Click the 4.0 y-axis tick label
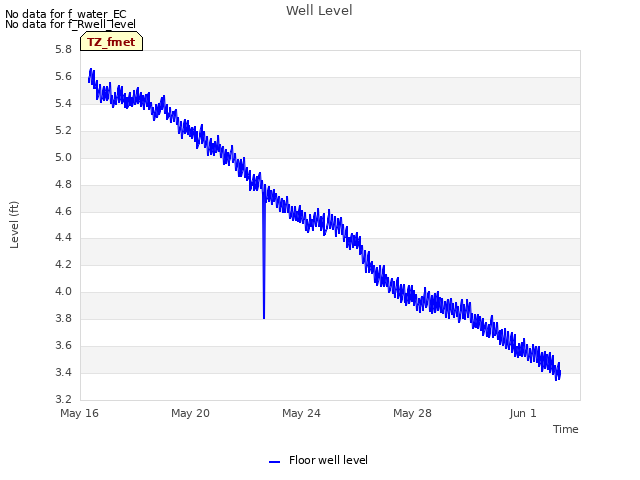Screen dimensions: 640x480 click(63, 291)
